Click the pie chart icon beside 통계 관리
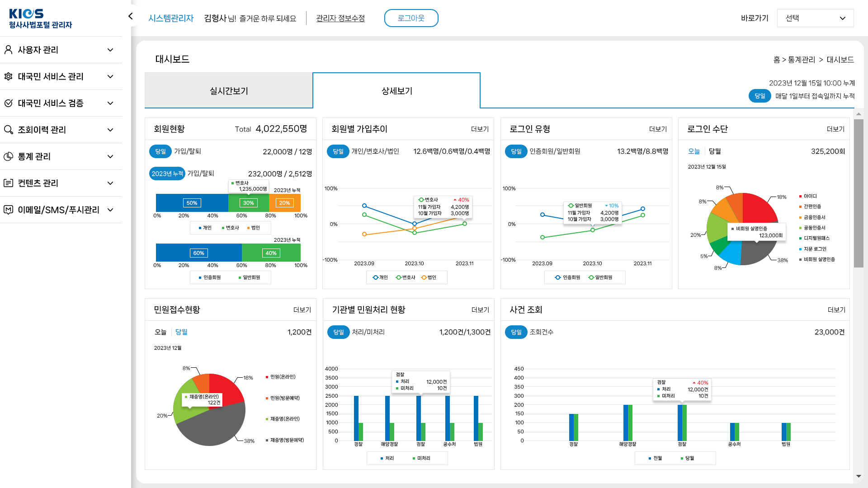This screenshot has width=868, height=488. click(8, 156)
